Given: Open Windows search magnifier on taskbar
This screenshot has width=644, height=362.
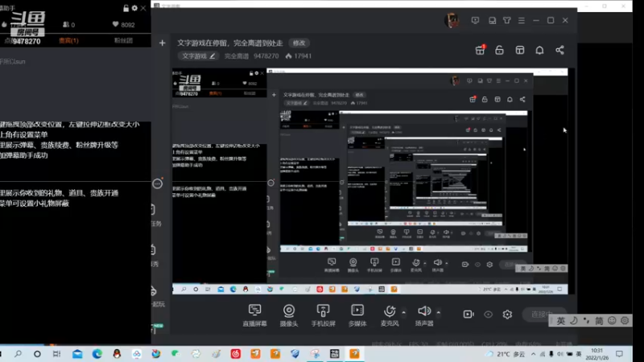Looking at the screenshot, I should point(18,354).
